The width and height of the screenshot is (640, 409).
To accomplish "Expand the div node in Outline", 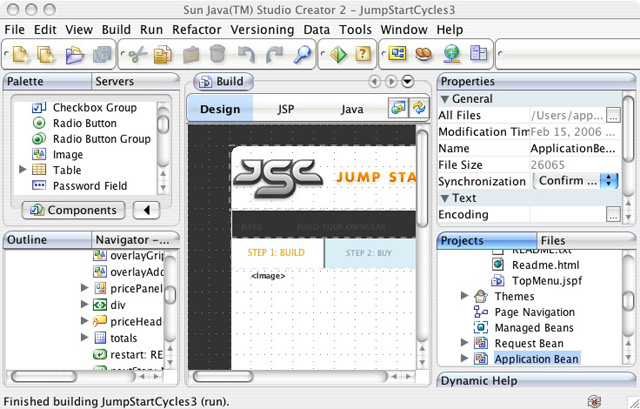I will coord(84,305).
